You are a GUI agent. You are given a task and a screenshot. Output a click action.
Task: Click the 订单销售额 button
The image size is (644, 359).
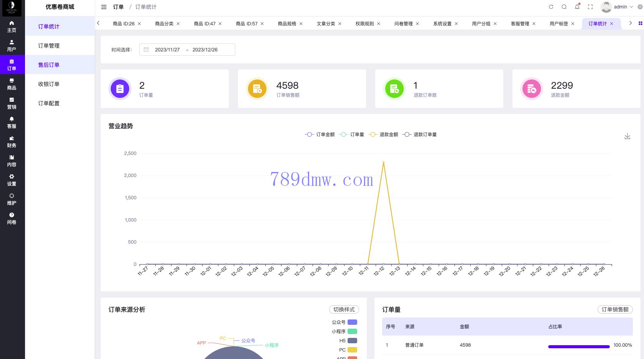click(615, 309)
